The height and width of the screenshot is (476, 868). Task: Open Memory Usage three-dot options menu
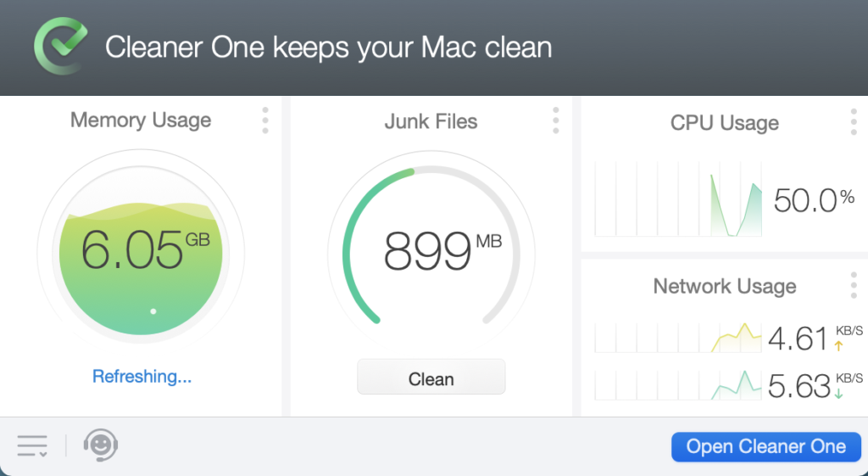[265, 120]
